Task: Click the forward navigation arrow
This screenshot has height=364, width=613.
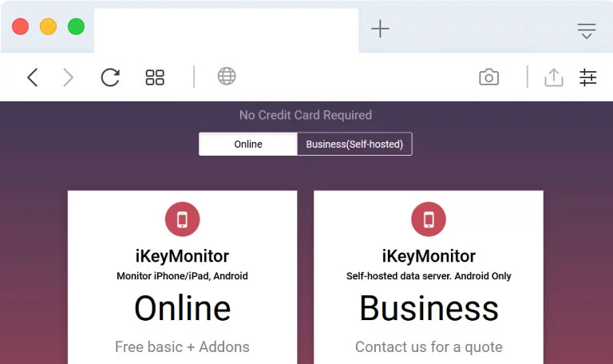Action: (x=68, y=77)
